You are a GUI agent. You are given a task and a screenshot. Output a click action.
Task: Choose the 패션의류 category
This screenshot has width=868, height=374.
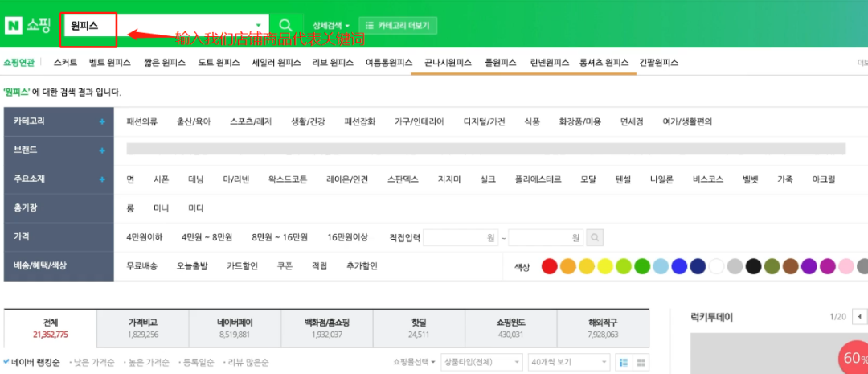pyautogui.click(x=141, y=122)
